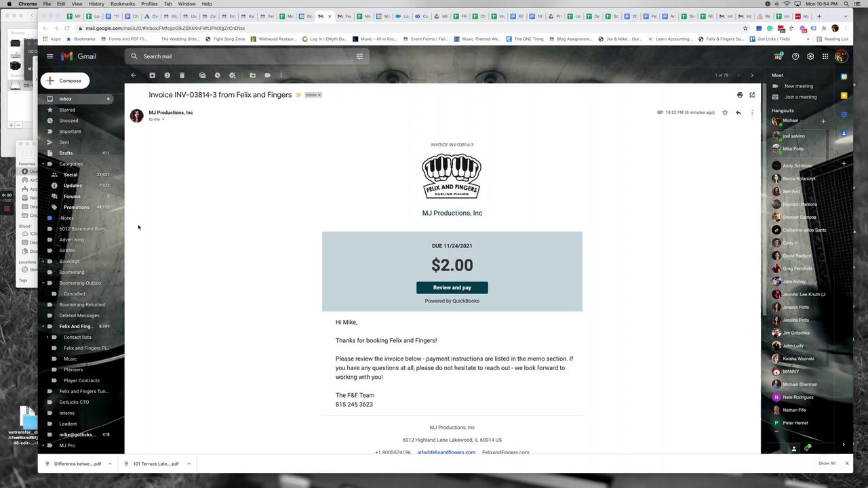Remove the Inbox label from email
This screenshot has height=488, width=868.
pyautogui.click(x=319, y=95)
